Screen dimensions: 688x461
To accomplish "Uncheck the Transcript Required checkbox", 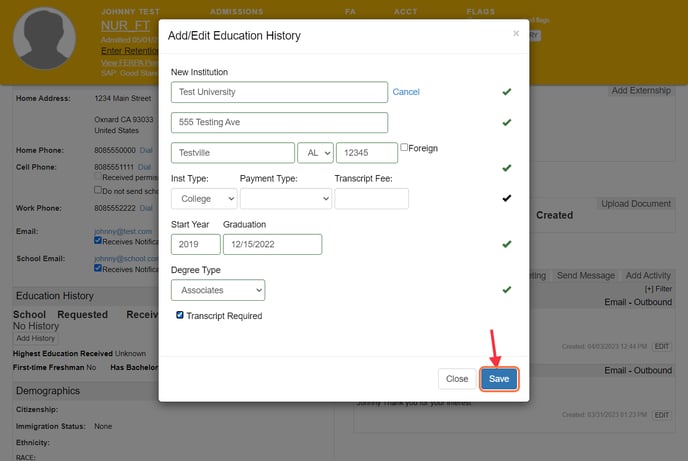I will pos(180,315).
